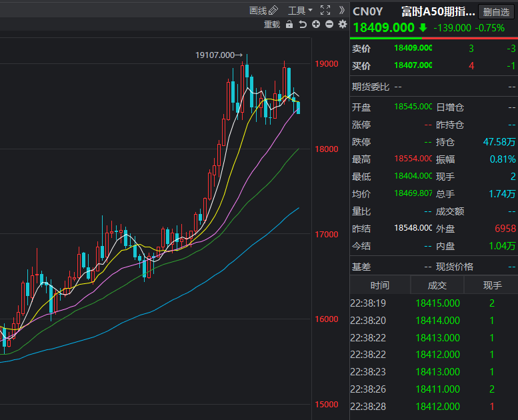The width and height of the screenshot is (518, 420).
Task: Click the 开盘 open value 18545.000
Action: [x=413, y=107]
